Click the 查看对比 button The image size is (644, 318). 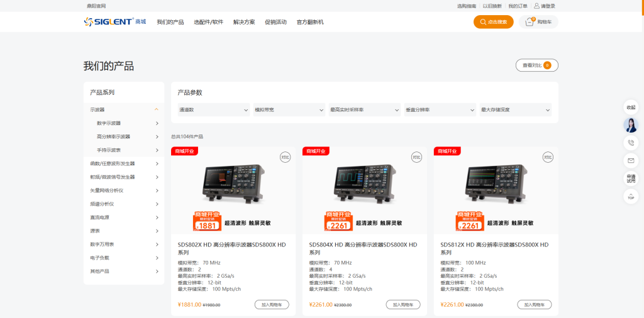(x=536, y=65)
